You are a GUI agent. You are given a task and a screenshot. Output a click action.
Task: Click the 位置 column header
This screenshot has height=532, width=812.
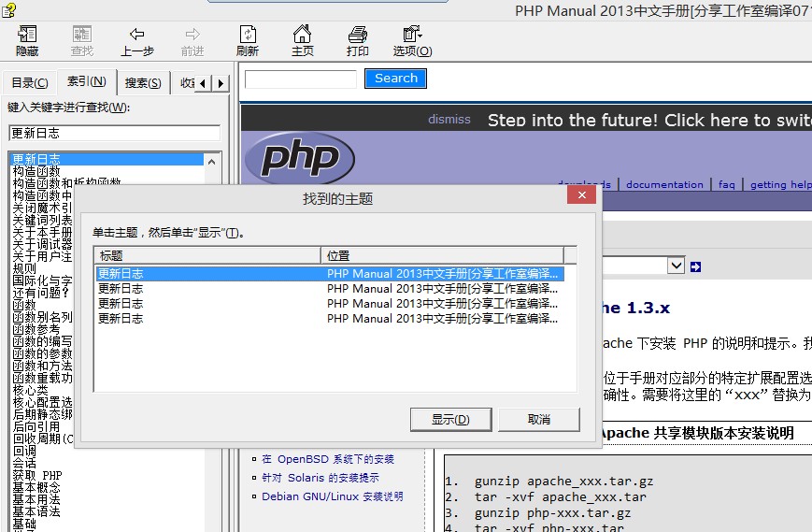click(443, 255)
